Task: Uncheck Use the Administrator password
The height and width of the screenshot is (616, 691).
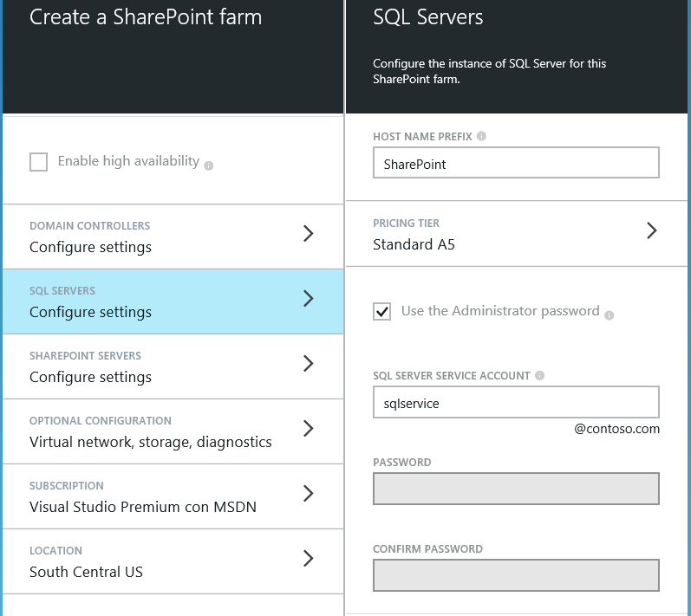Action: click(x=382, y=311)
